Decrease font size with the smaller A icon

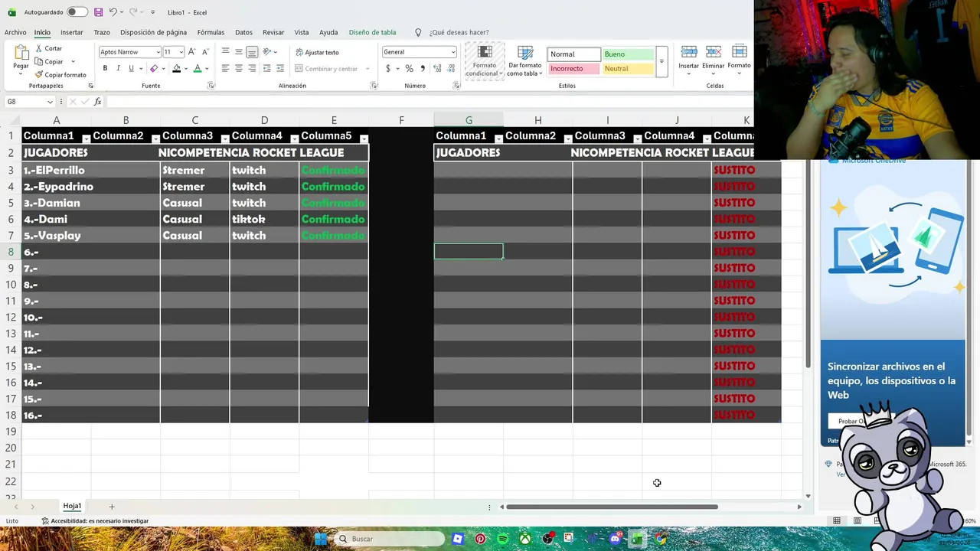coord(205,52)
